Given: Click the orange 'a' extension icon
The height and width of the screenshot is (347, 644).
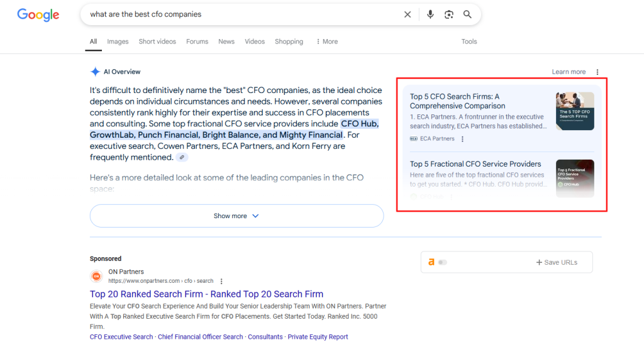Looking at the screenshot, I should pos(431,262).
